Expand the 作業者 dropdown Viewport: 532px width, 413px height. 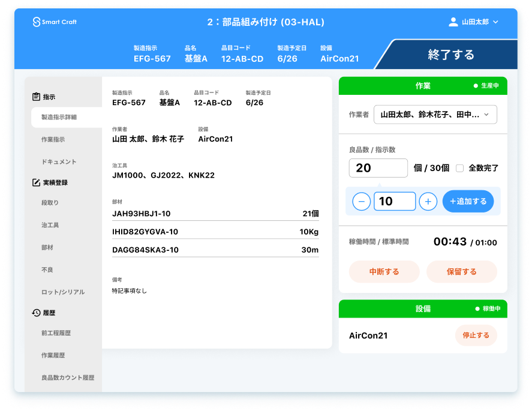coord(435,115)
